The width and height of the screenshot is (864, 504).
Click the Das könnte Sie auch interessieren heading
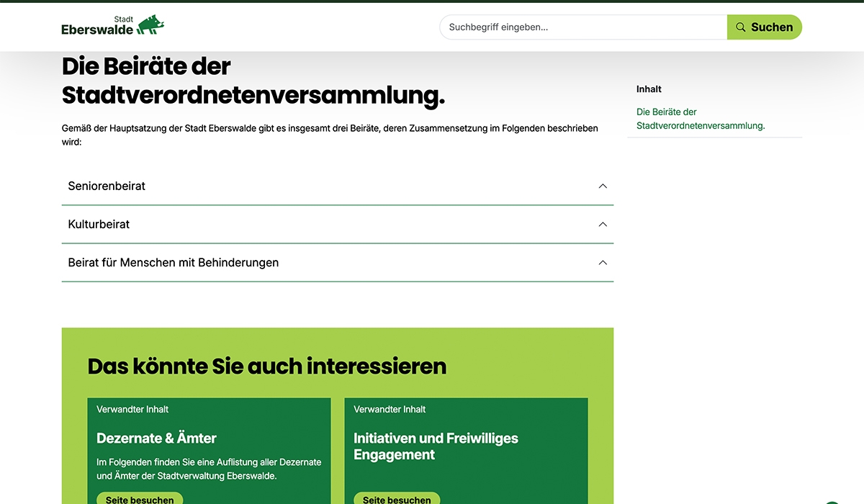point(266,366)
